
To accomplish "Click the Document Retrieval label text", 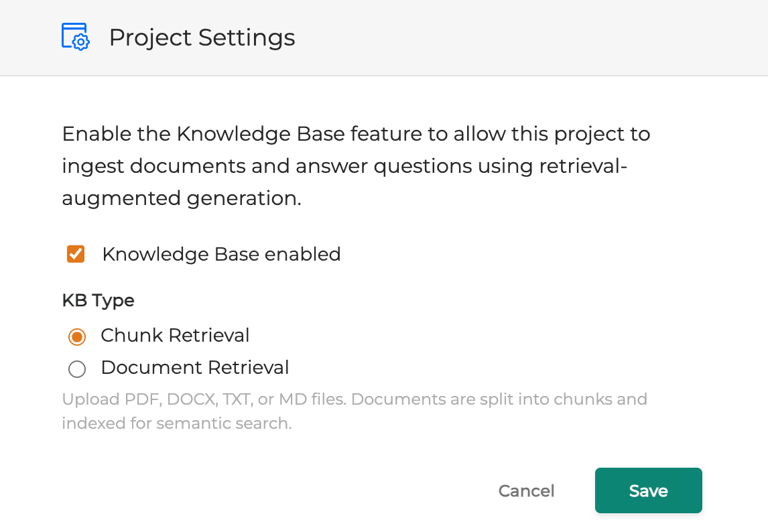I will pyautogui.click(x=194, y=368).
